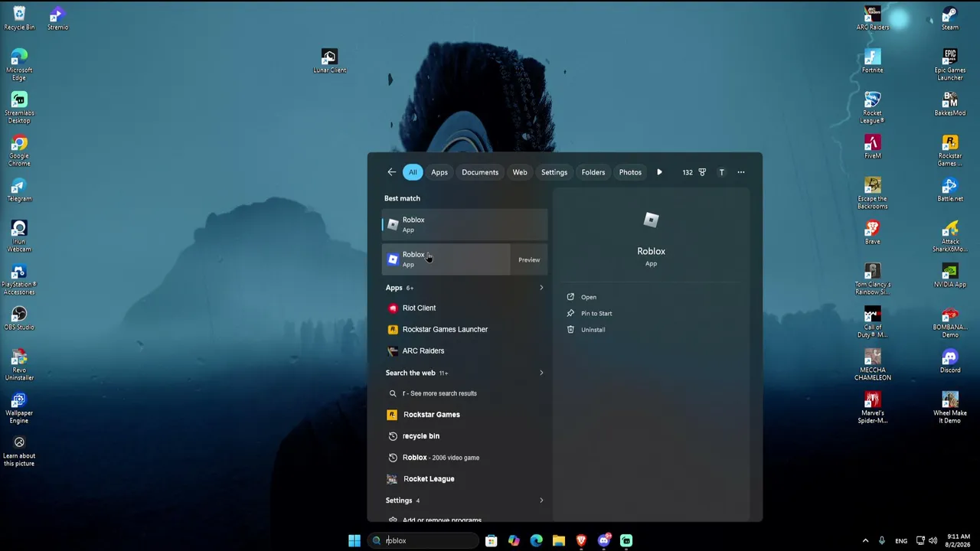Image resolution: width=980 pixels, height=551 pixels.
Task: Show hidden system tray icons
Action: tap(865, 540)
